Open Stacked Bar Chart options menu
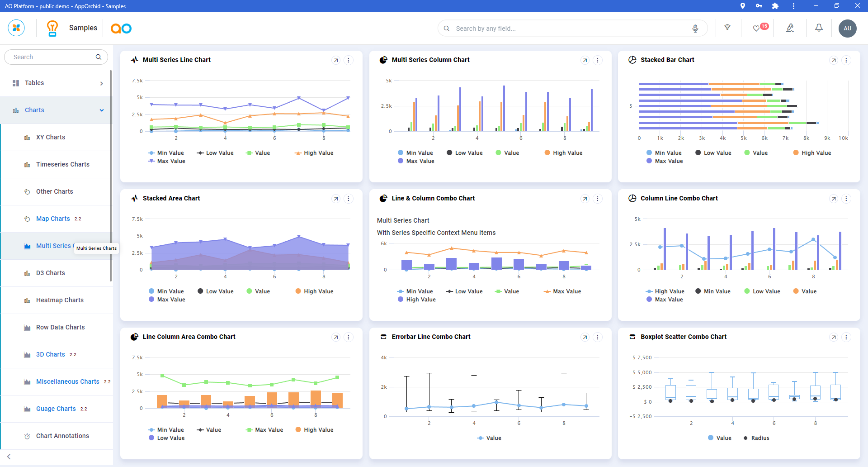 (x=846, y=60)
